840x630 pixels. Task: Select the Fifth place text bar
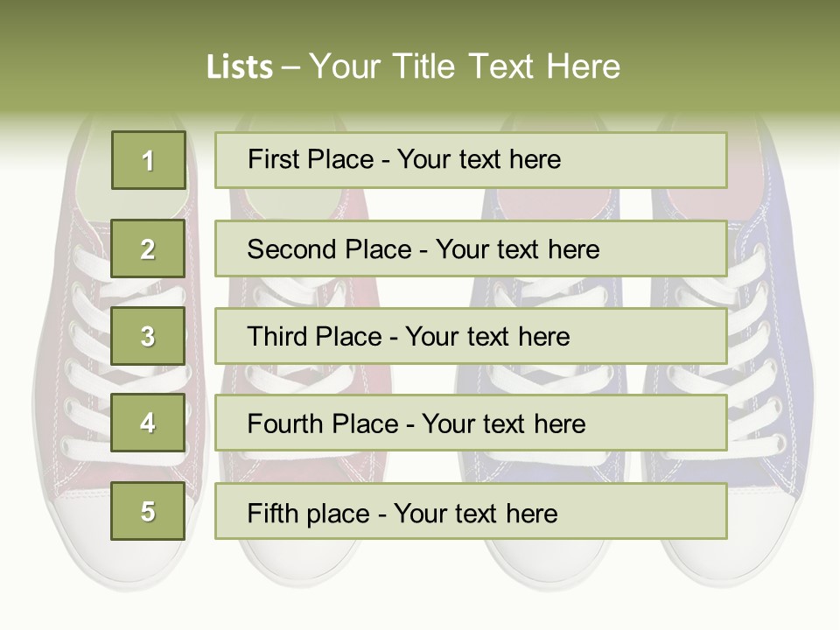coord(471,511)
